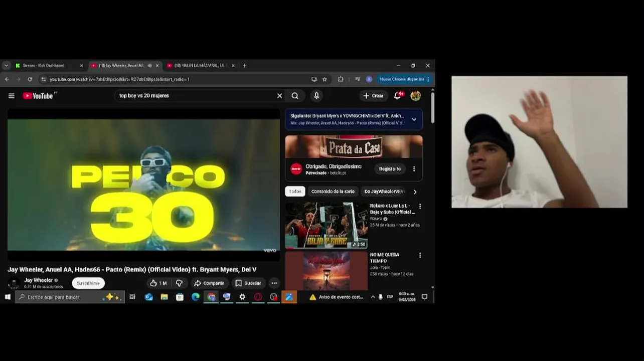Click the Windows taskbar search box
644x361 pixels.
pyautogui.click(x=70, y=297)
